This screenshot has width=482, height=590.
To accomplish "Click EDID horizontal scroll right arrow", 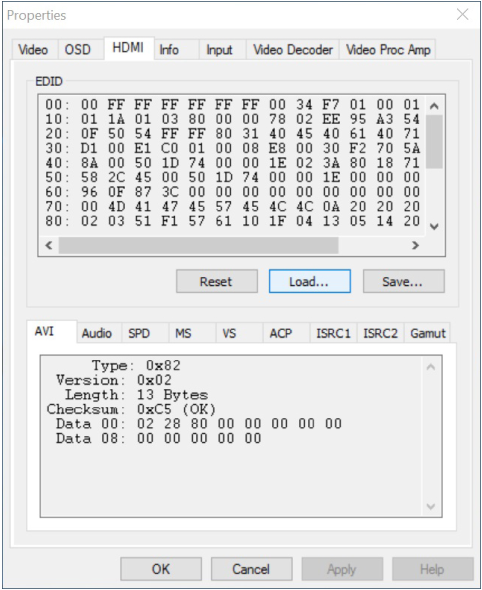I will point(415,245).
